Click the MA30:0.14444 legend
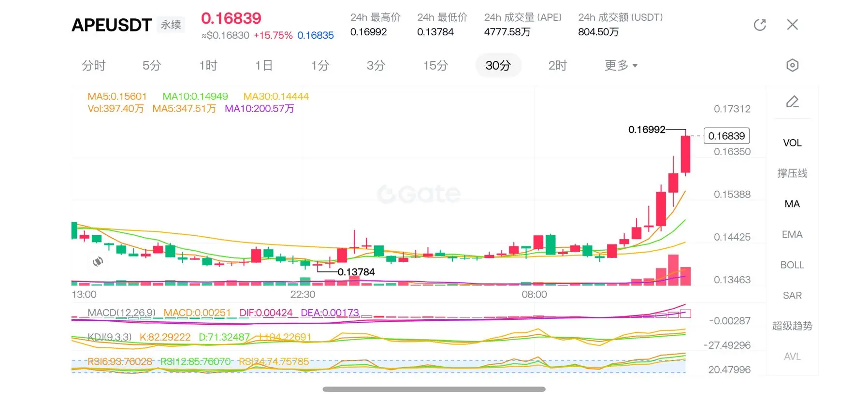This screenshot has width=868, height=400. click(x=276, y=96)
